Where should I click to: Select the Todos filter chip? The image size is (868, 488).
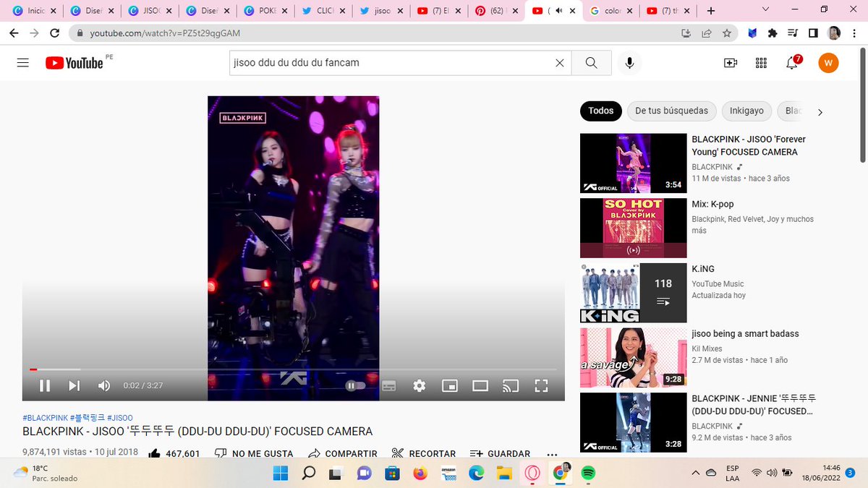click(x=601, y=111)
